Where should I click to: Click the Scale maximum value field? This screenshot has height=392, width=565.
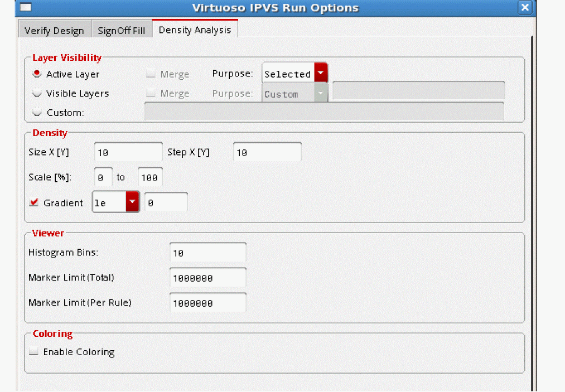[x=150, y=178]
